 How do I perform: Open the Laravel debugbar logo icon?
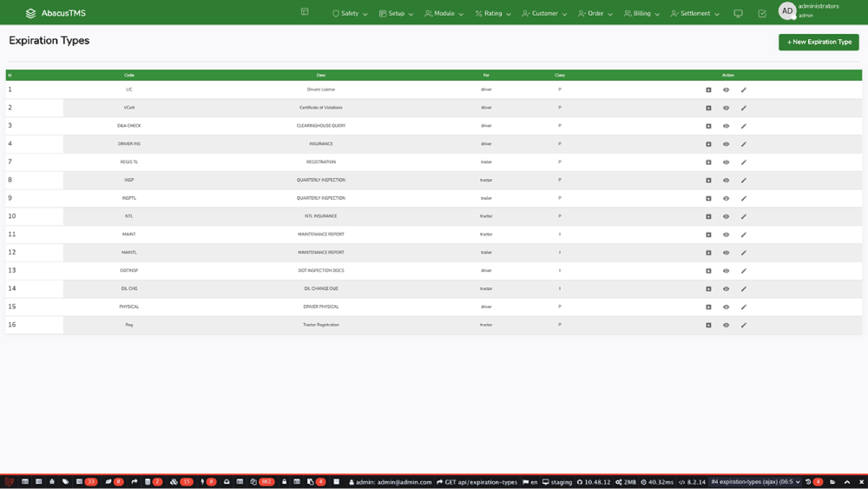pyautogui.click(x=9, y=481)
